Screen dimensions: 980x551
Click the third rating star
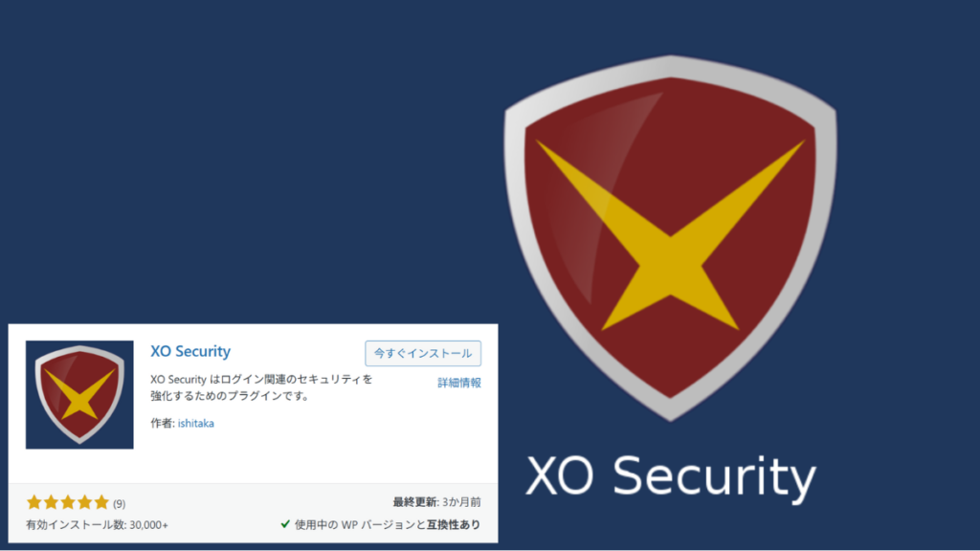(68, 502)
